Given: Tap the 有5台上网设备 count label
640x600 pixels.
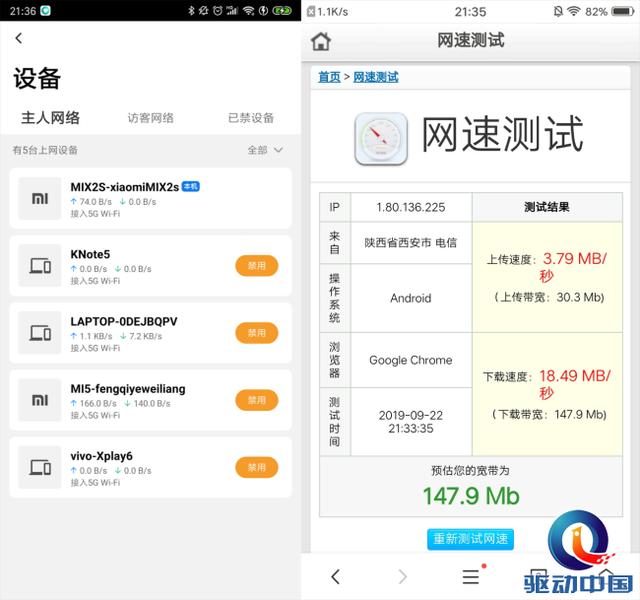Looking at the screenshot, I should [x=45, y=150].
